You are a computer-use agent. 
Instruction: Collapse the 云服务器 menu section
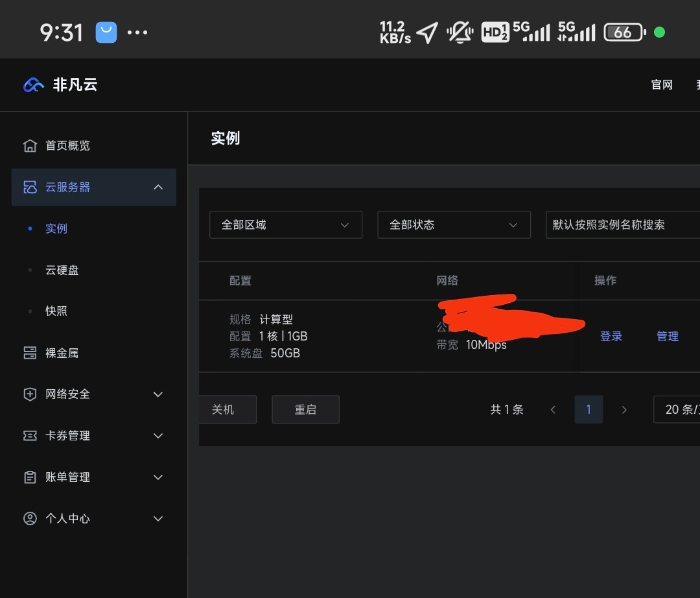(157, 187)
